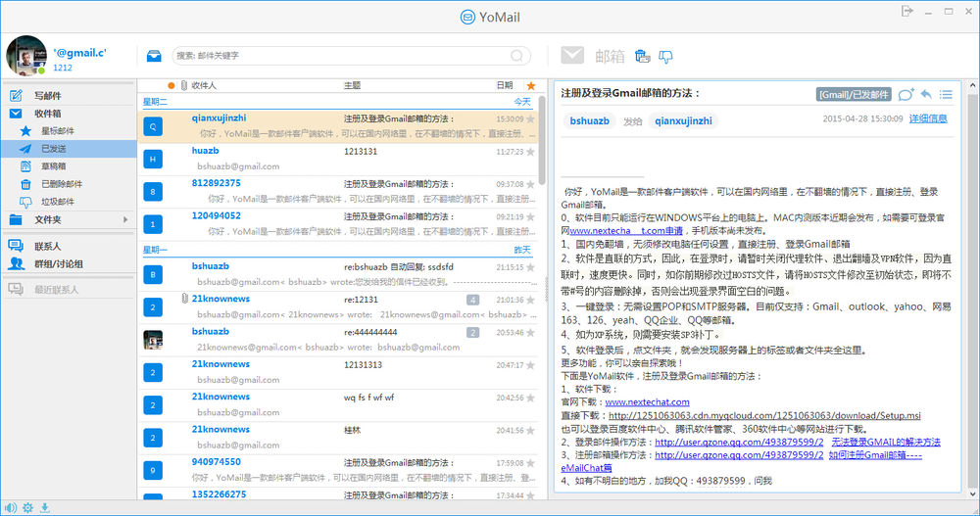Image resolution: width=980 pixels, height=516 pixels.
Task: Open the message options list icon
Action: click(946, 94)
